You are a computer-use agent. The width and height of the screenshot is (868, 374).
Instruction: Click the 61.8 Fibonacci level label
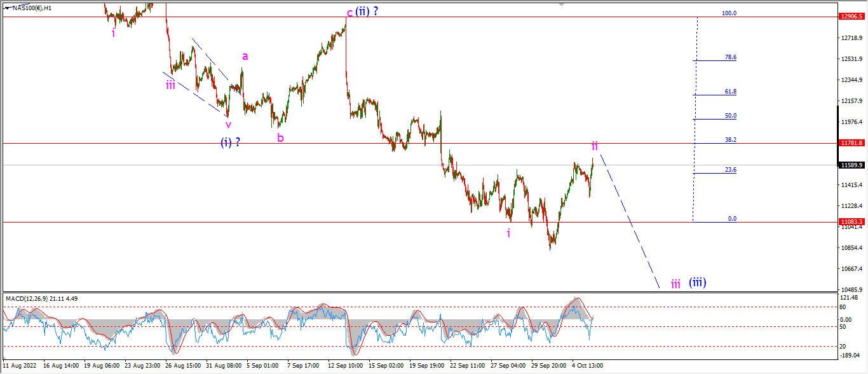point(731,92)
